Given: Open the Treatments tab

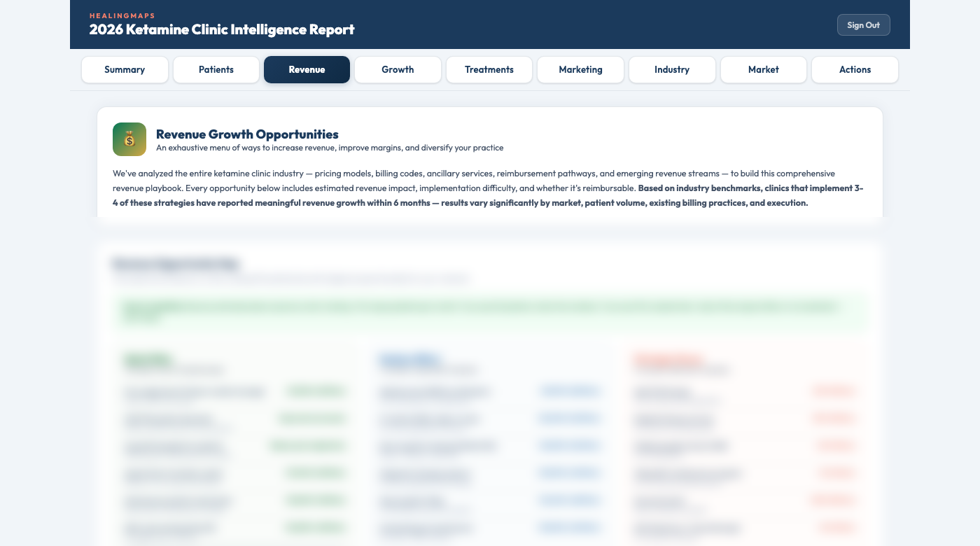Looking at the screenshot, I should (489, 69).
